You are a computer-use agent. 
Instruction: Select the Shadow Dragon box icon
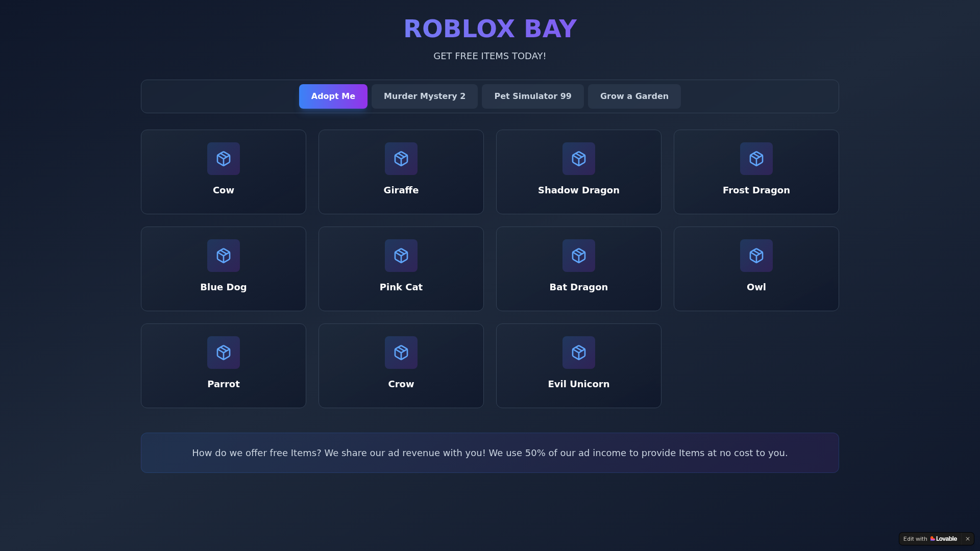tap(579, 159)
